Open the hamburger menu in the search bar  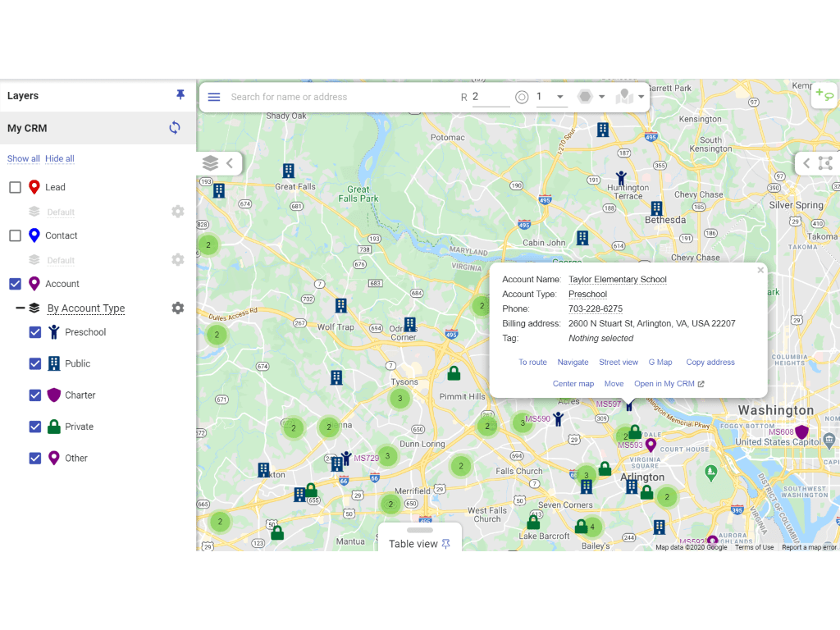pyautogui.click(x=214, y=97)
